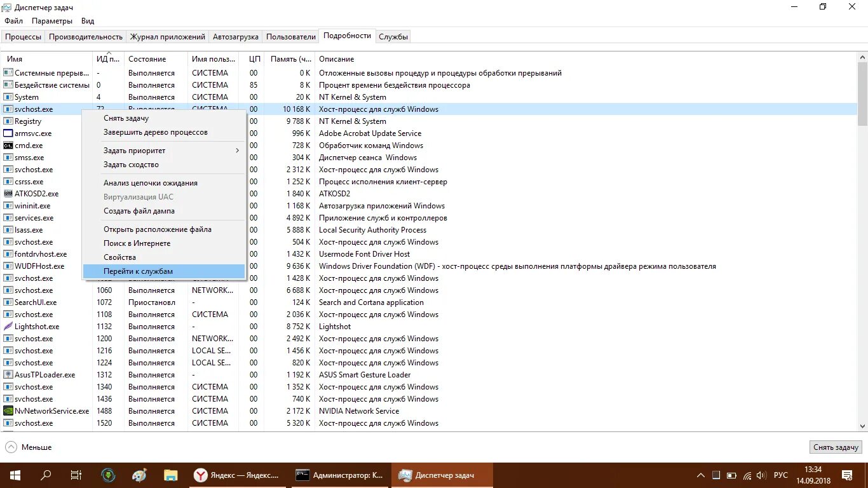
Task: Click the battery tray icon
Action: coord(731,475)
